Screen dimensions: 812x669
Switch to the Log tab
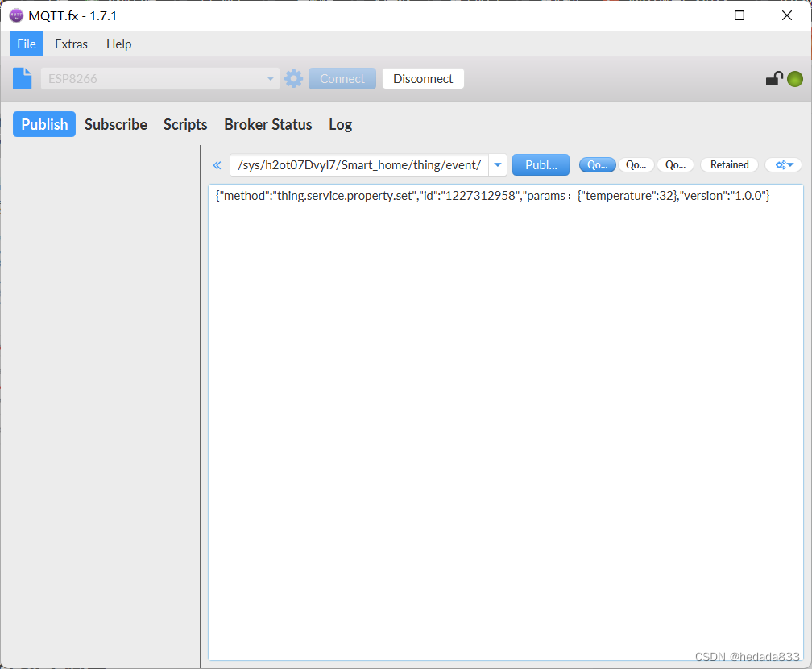tap(340, 124)
